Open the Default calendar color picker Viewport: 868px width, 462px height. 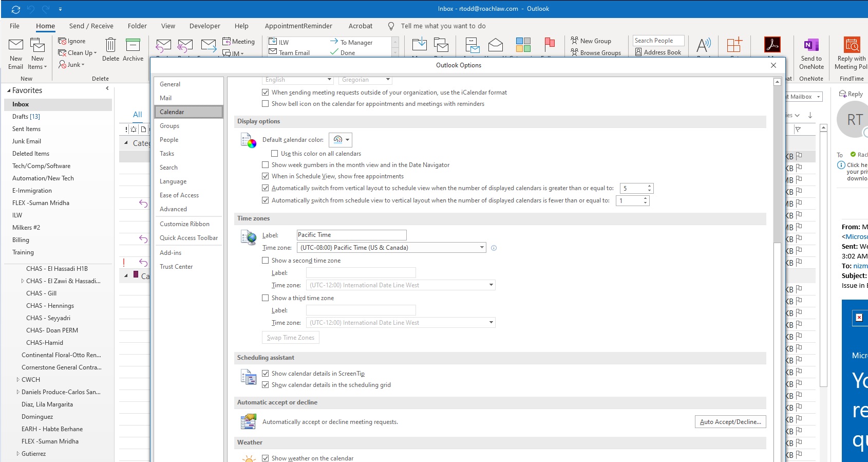(341, 140)
